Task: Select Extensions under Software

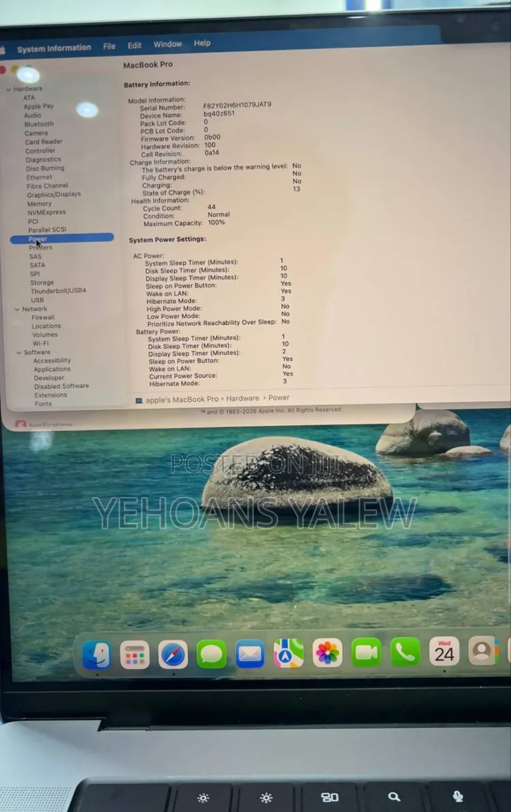Action: [x=51, y=395]
